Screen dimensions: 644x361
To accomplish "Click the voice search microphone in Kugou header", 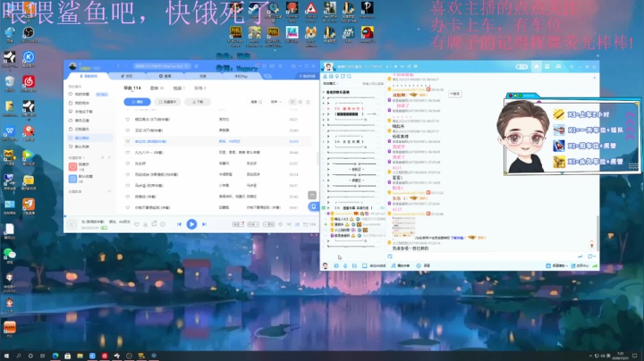I will coord(196,65).
